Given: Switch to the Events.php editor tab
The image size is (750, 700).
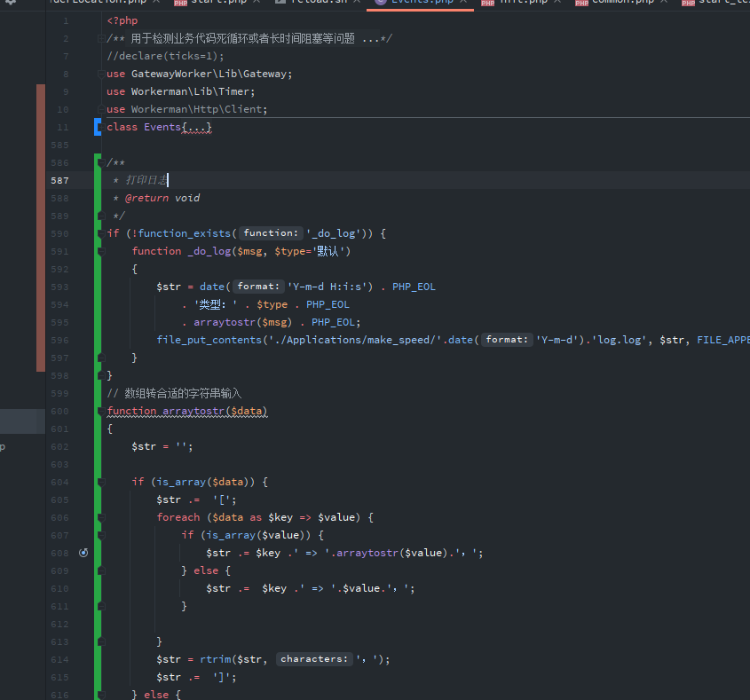Looking at the screenshot, I should 420,2.
